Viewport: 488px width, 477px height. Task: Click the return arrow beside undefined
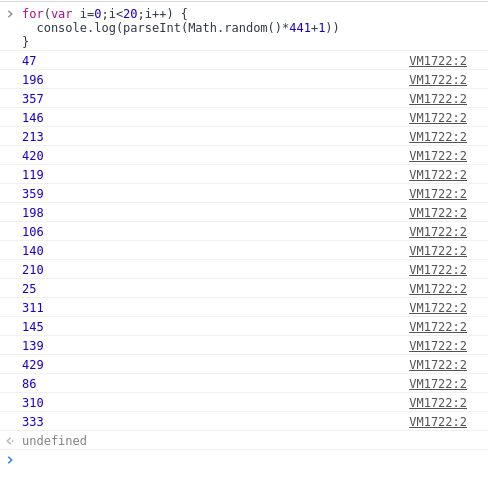(10, 441)
